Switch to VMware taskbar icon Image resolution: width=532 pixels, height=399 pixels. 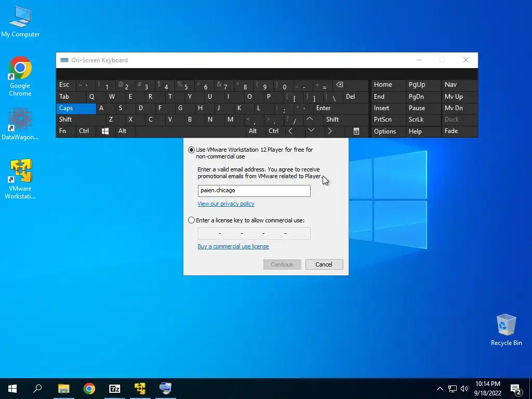coord(140,389)
